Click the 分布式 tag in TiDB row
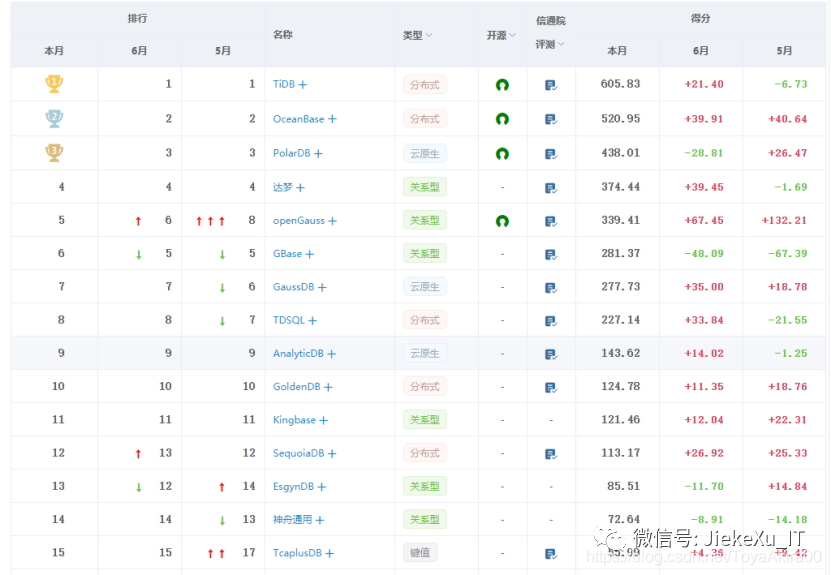 pyautogui.click(x=425, y=85)
